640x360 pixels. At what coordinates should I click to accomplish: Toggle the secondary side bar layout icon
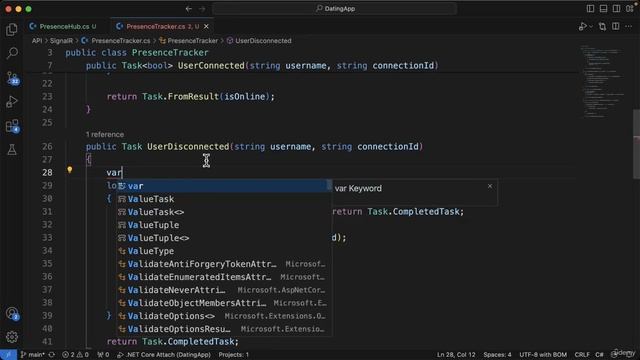point(616,9)
